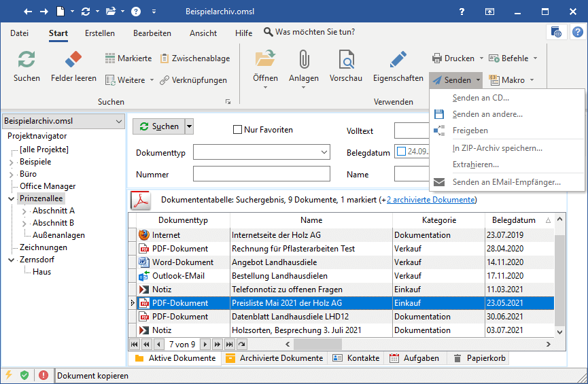Follow the 2 archivierte Dokumente link
The image size is (588, 384).
point(431,200)
